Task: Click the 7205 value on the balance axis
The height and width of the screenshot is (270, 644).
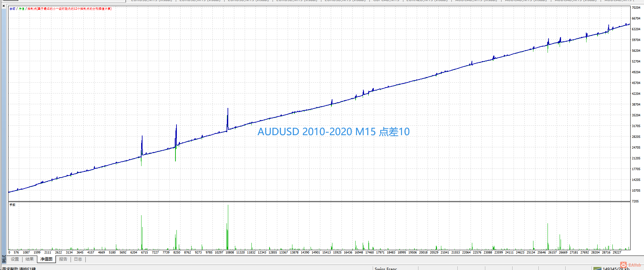Action: click(635, 201)
